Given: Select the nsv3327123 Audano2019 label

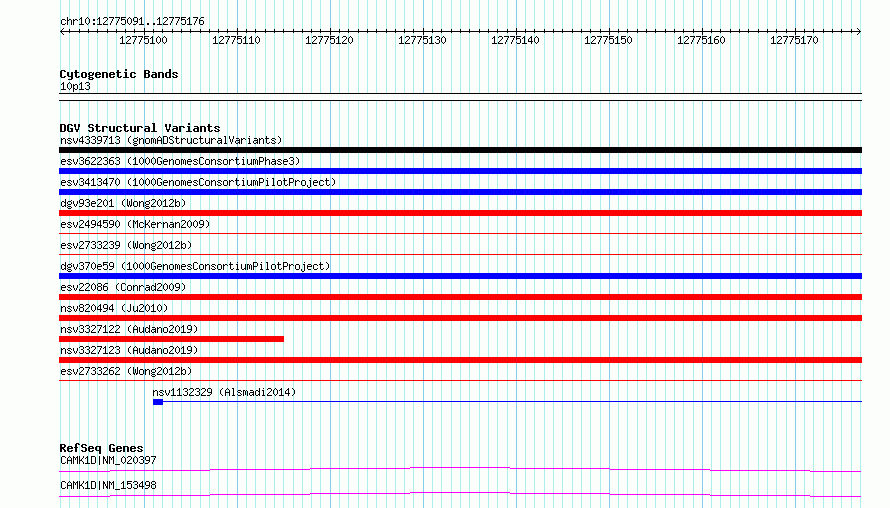Looking at the screenshot, I should coord(129,350).
